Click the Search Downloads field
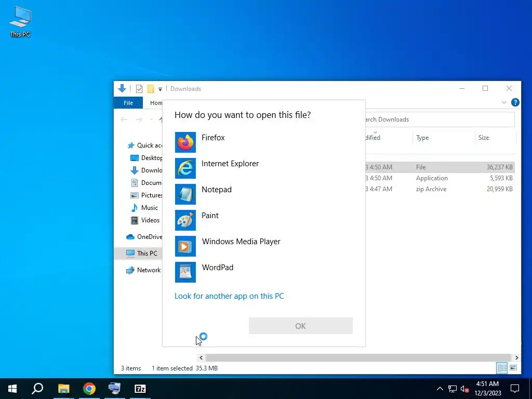The width and height of the screenshot is (532, 399). click(x=440, y=119)
